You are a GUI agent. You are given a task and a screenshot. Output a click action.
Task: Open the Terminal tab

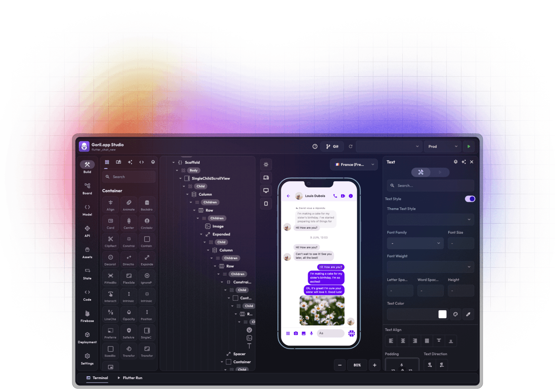tap(97, 378)
